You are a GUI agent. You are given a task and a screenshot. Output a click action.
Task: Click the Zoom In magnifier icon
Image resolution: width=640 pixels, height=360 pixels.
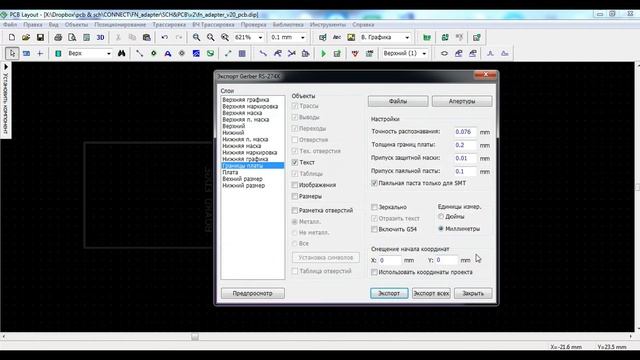[x=196, y=38]
